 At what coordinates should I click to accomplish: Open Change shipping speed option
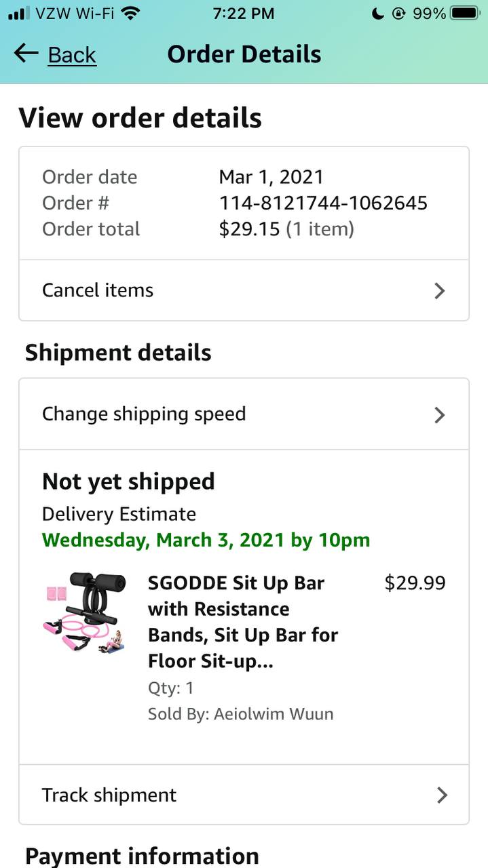coord(144,414)
